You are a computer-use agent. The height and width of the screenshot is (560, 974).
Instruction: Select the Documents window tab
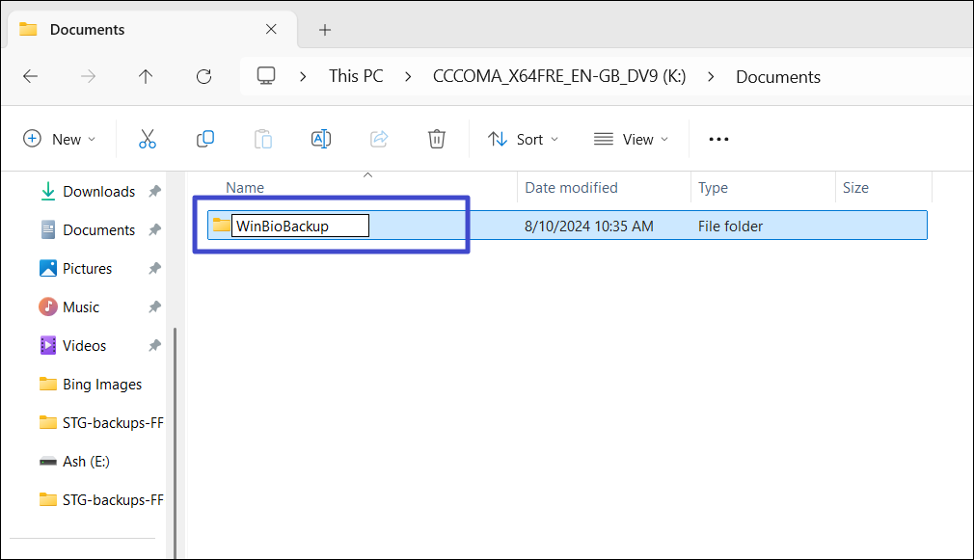(145, 30)
